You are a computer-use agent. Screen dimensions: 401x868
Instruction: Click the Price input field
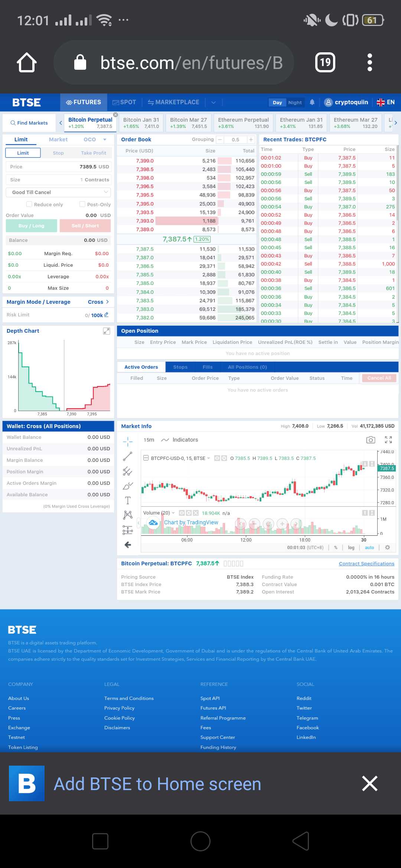58,167
